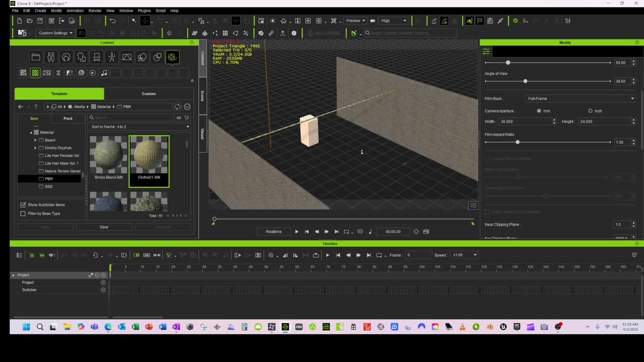
Task: Click the link chain icon in toolbar
Action: point(271,33)
